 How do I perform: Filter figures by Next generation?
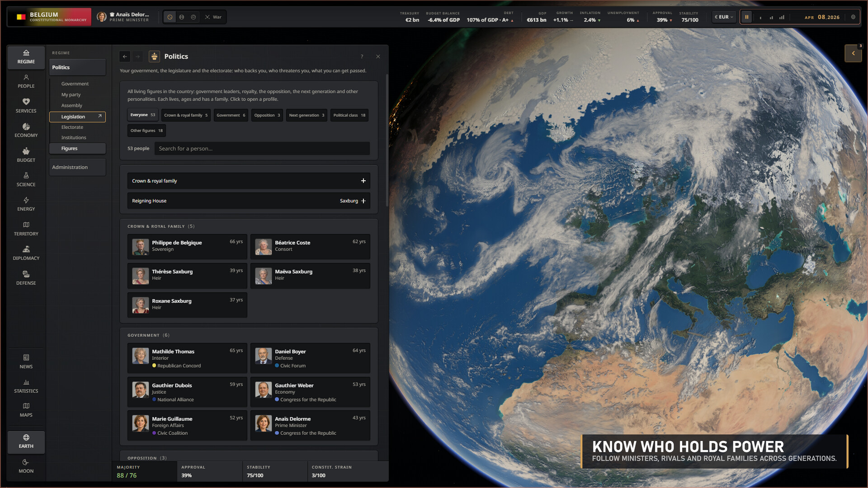pyautogui.click(x=307, y=115)
